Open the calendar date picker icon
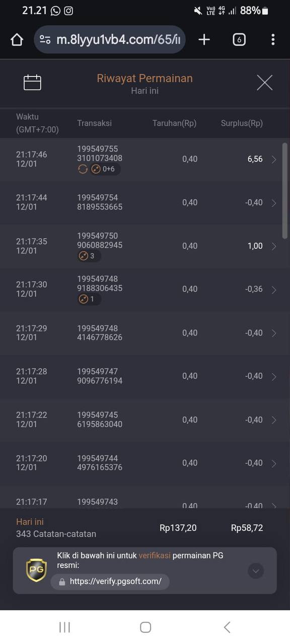290x644 pixels. 32,83
